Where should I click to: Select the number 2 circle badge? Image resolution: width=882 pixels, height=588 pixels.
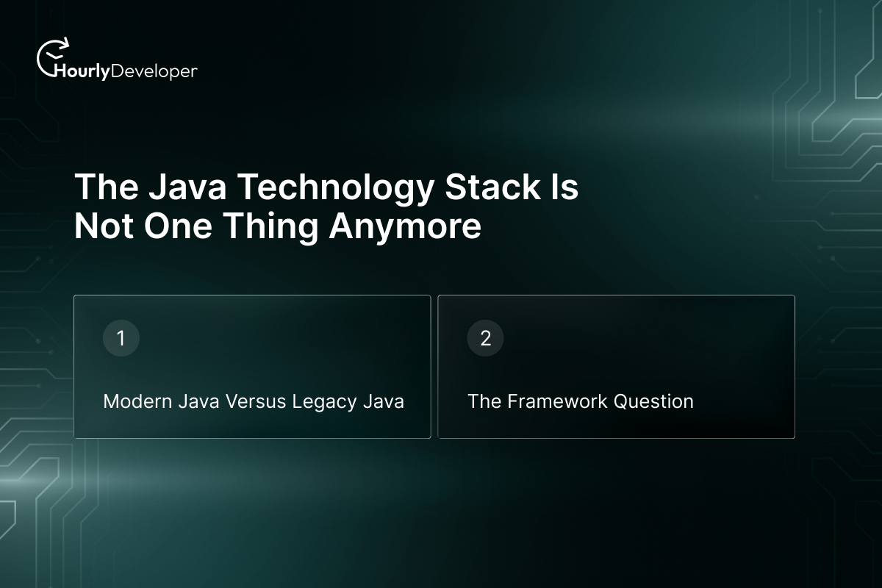[486, 339]
